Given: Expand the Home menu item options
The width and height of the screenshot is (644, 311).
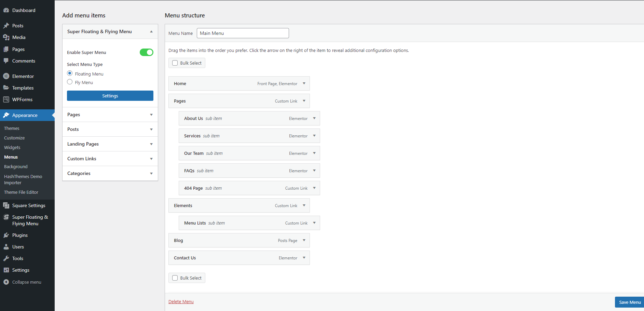Looking at the screenshot, I should 304,83.
